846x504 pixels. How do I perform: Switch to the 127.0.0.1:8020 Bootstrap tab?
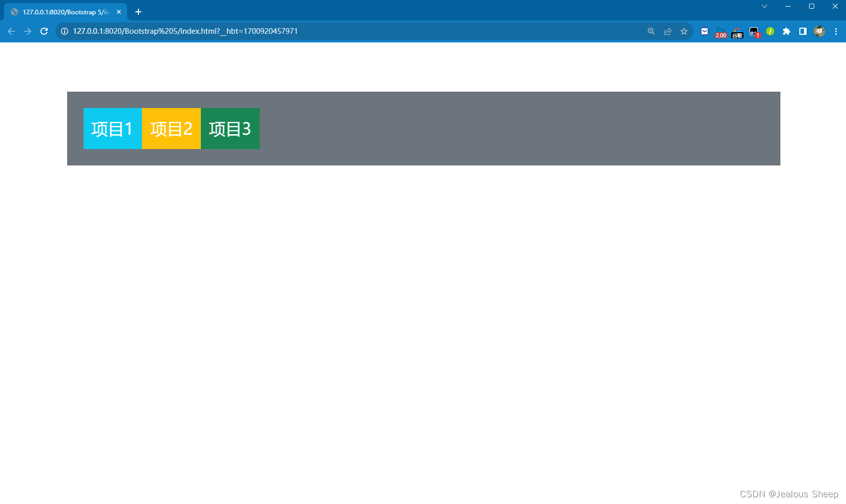pyautogui.click(x=61, y=11)
